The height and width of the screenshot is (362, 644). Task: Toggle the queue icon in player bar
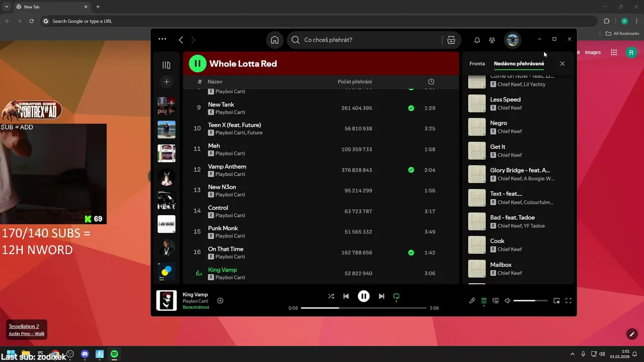click(484, 301)
